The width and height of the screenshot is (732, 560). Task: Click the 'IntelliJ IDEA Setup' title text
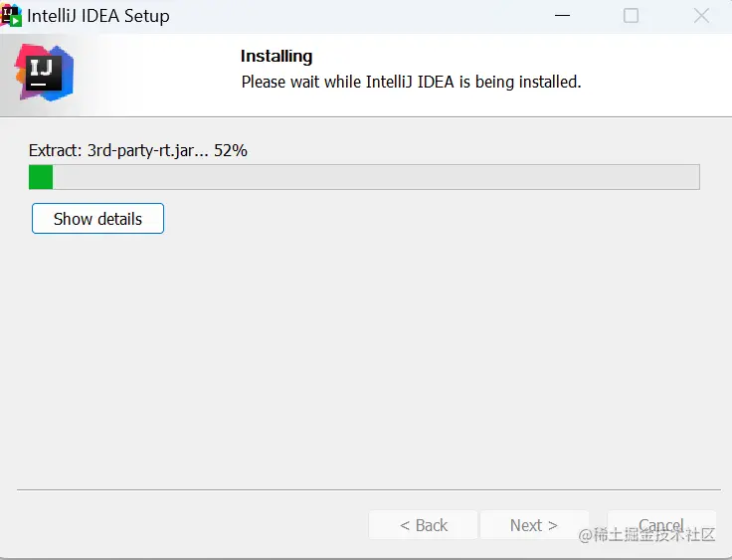tap(98, 16)
